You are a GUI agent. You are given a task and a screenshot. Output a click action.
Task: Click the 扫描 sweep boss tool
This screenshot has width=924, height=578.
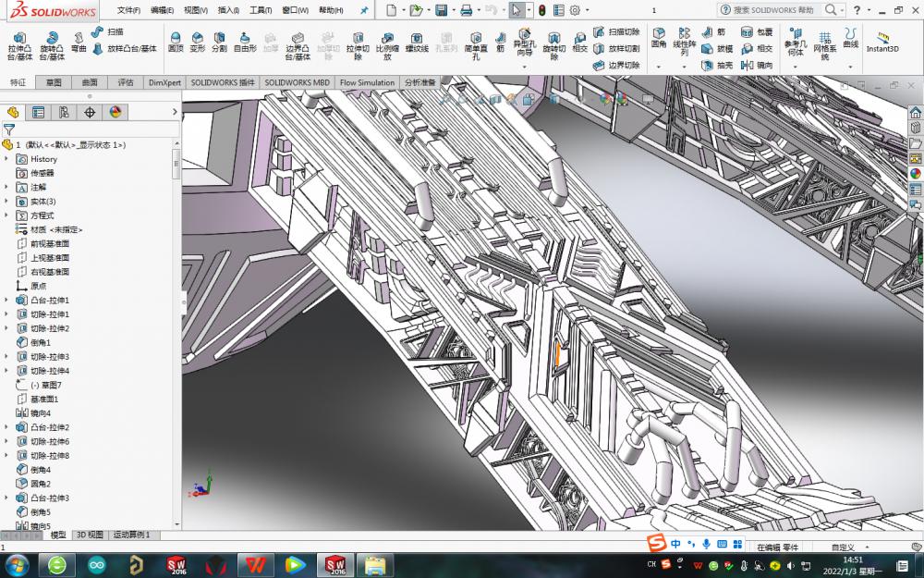[108, 31]
